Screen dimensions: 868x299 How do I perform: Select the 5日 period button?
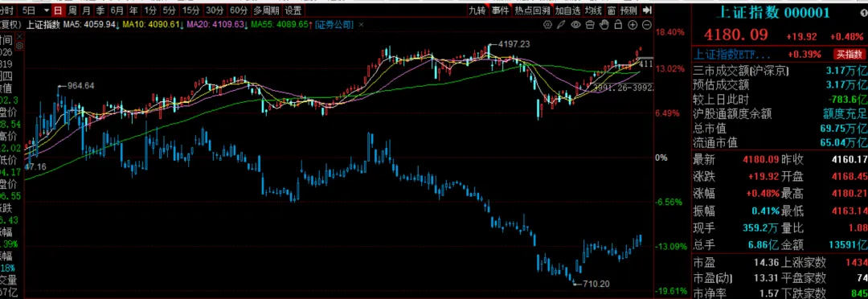click(x=28, y=10)
